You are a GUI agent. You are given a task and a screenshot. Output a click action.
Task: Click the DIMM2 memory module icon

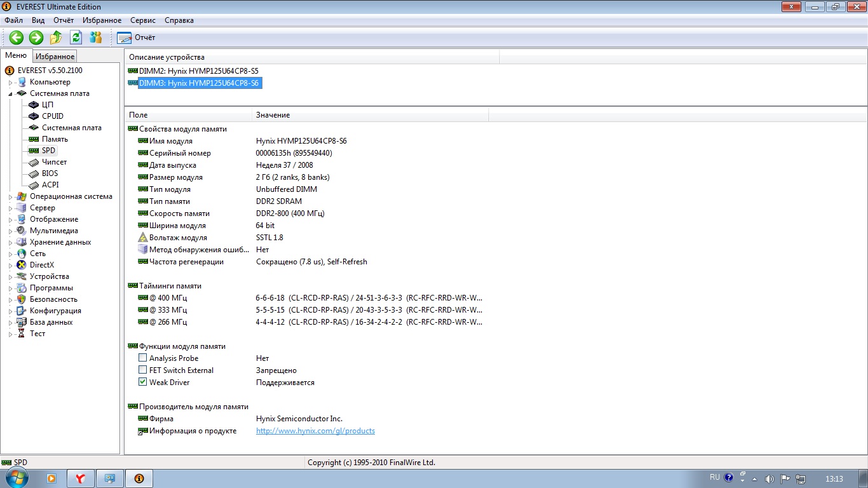click(x=133, y=71)
